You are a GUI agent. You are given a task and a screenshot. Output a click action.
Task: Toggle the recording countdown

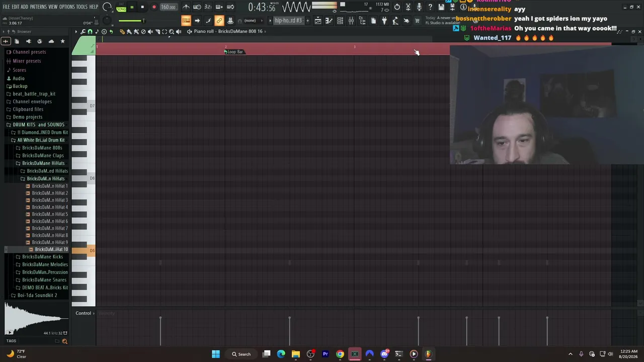208,7
